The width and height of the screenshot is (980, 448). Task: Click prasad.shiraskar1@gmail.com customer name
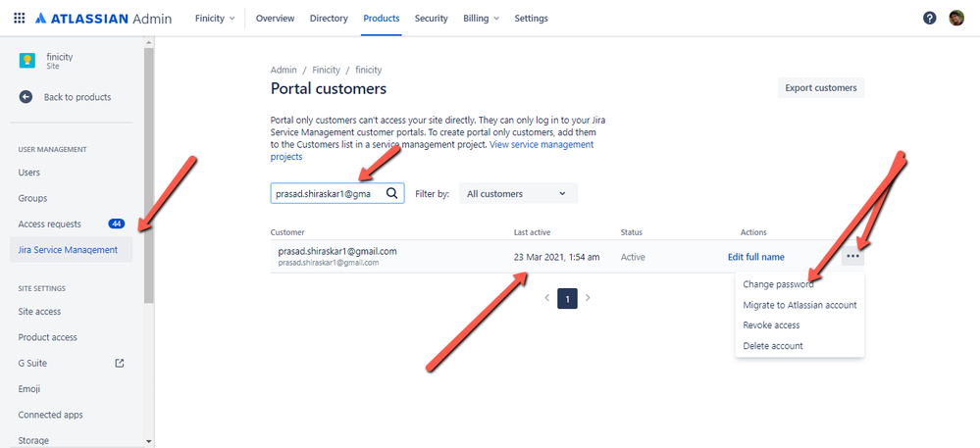(337, 251)
